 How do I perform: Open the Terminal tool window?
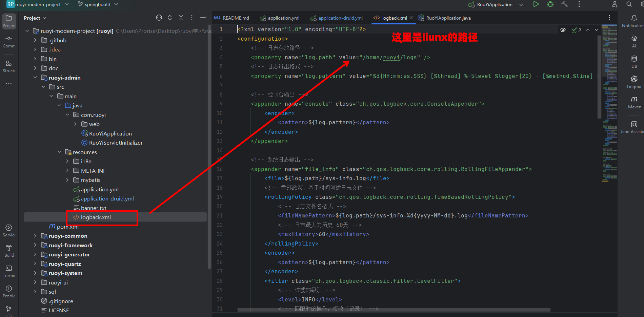(x=9, y=271)
